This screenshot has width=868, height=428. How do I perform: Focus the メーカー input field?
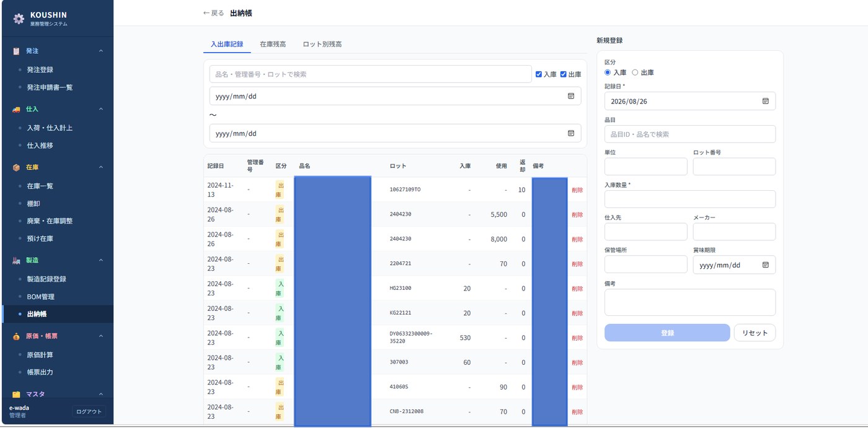pos(734,232)
